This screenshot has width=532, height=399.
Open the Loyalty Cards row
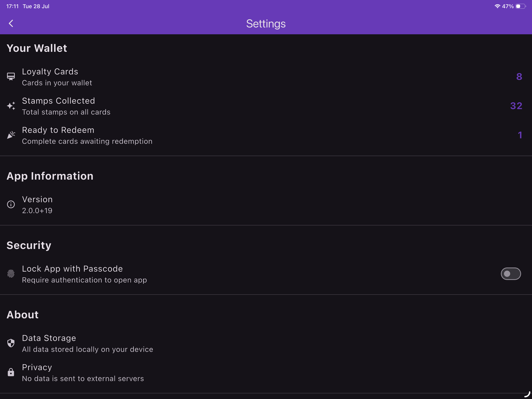tap(266, 77)
